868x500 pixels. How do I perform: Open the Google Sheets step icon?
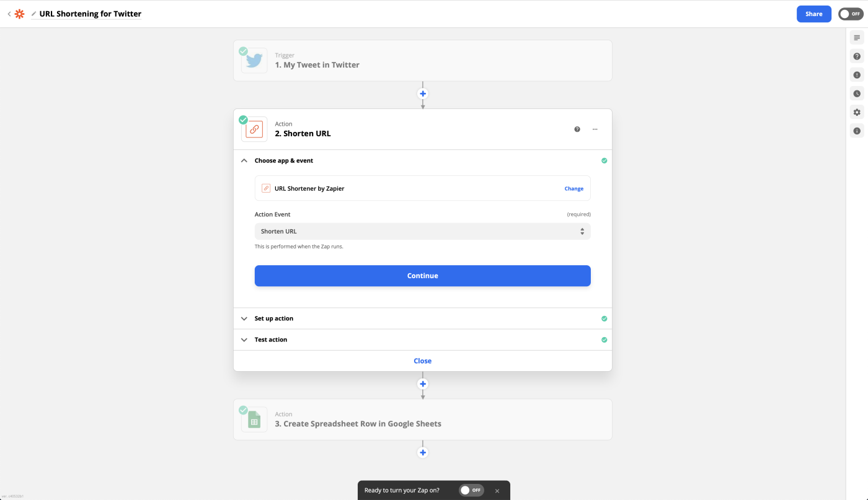tap(254, 419)
